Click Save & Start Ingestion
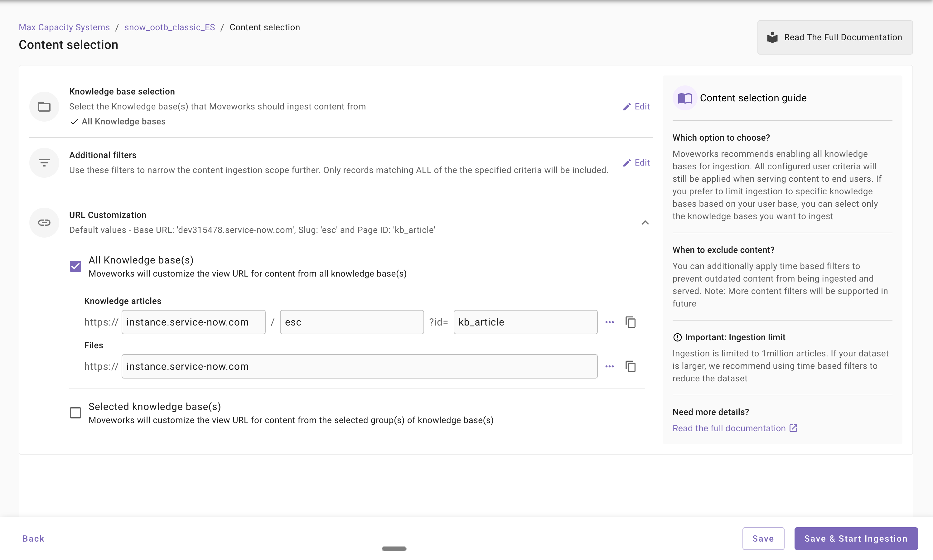The image size is (933, 560). (856, 539)
